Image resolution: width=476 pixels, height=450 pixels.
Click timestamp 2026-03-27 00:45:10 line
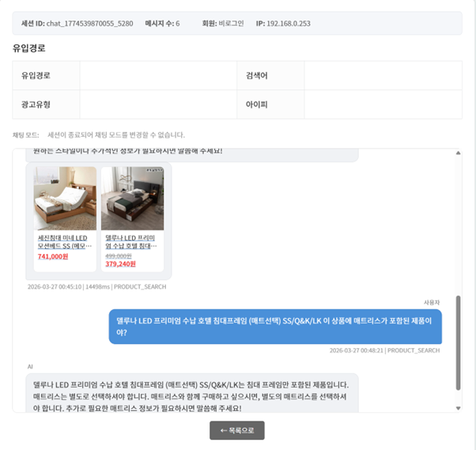pos(96,286)
